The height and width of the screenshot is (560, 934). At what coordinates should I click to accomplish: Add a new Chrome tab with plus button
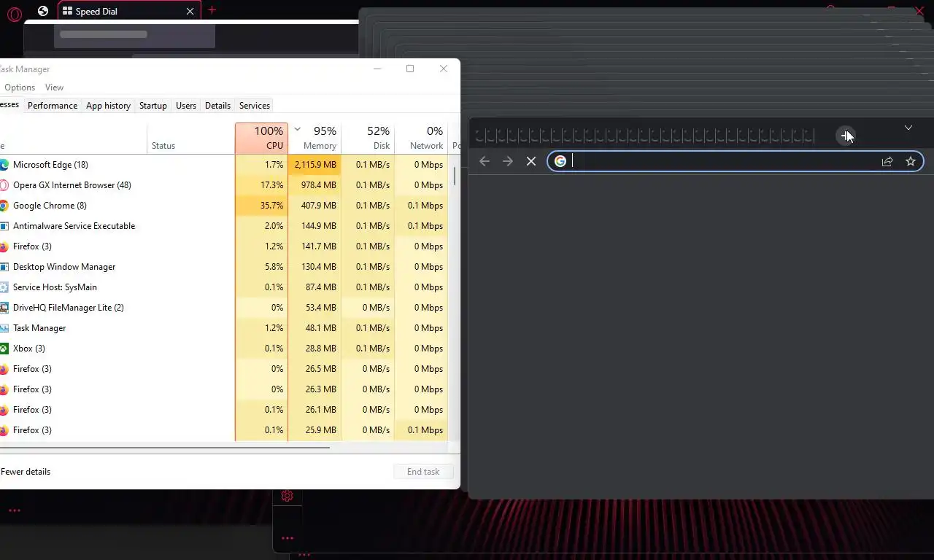845,135
